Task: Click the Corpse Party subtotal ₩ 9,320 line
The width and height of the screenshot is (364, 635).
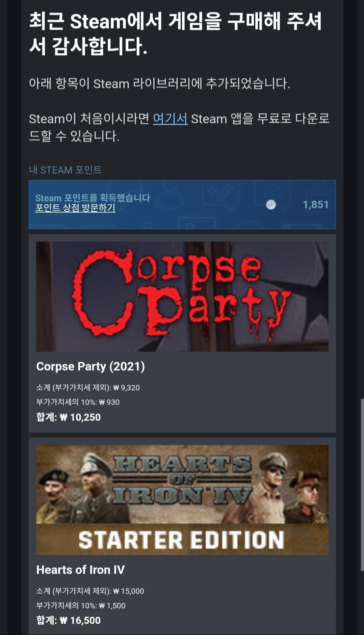Action: [x=88, y=387]
